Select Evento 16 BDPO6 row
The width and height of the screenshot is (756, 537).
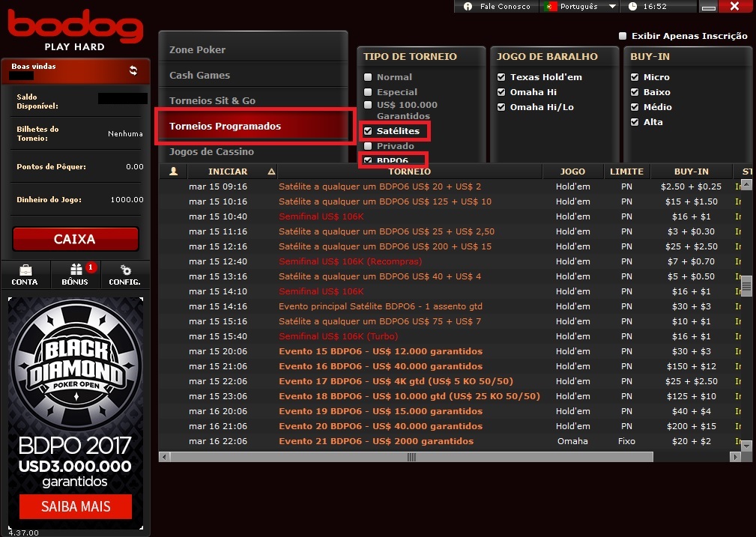pyautogui.click(x=450, y=366)
